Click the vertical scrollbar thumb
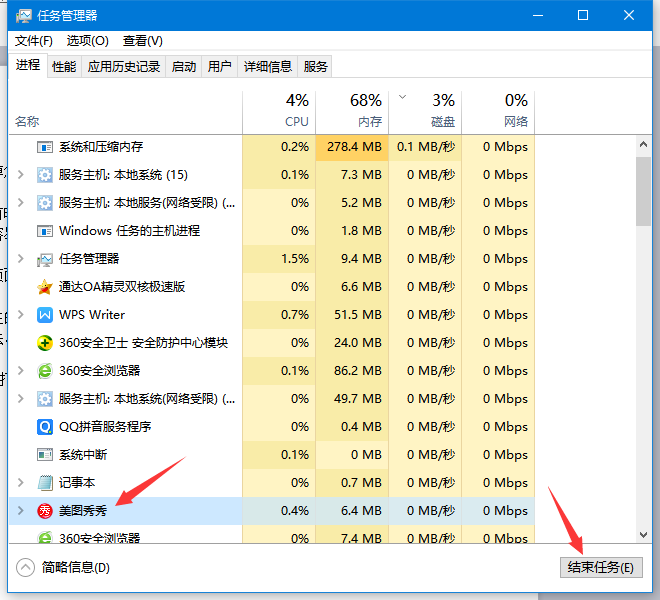This screenshot has height=600, width=660. pos(643,192)
